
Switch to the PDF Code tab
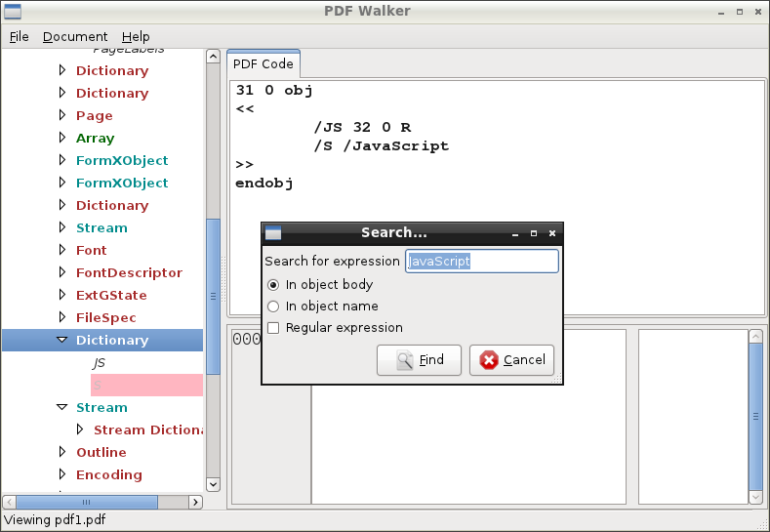tap(263, 64)
